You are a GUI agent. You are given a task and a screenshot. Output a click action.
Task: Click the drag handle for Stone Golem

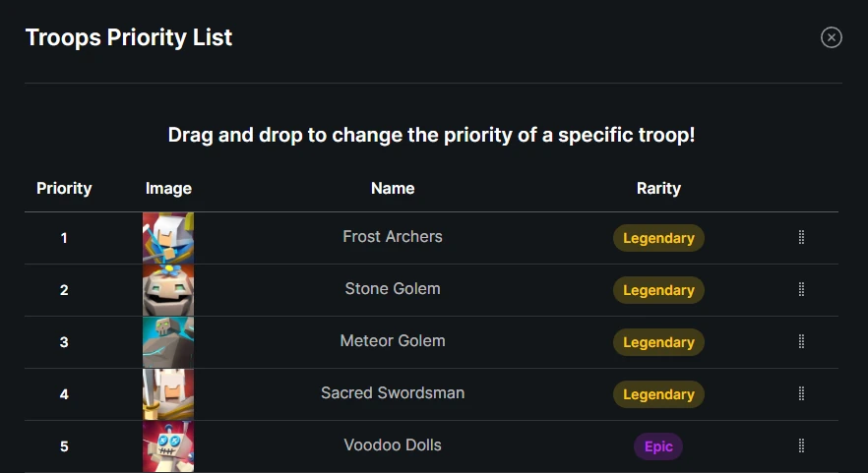801,290
